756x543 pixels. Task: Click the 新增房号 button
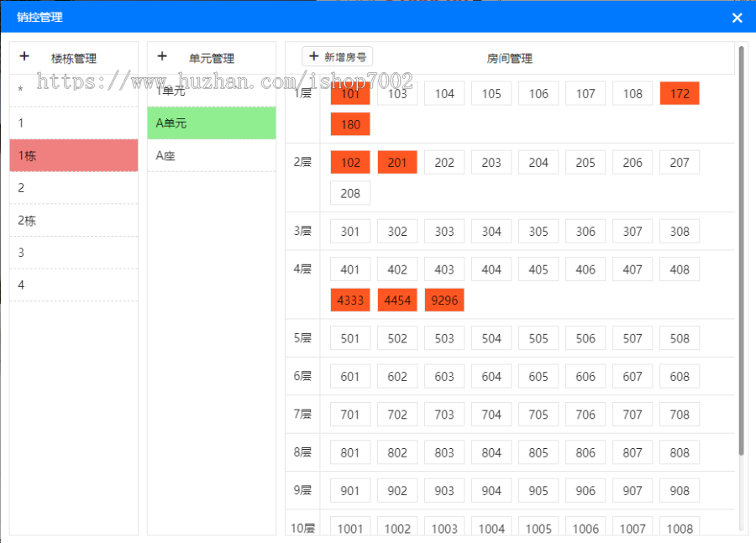click(x=337, y=57)
